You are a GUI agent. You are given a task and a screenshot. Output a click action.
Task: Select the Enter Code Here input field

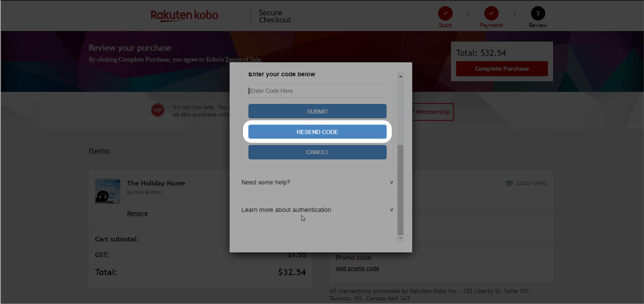(317, 91)
